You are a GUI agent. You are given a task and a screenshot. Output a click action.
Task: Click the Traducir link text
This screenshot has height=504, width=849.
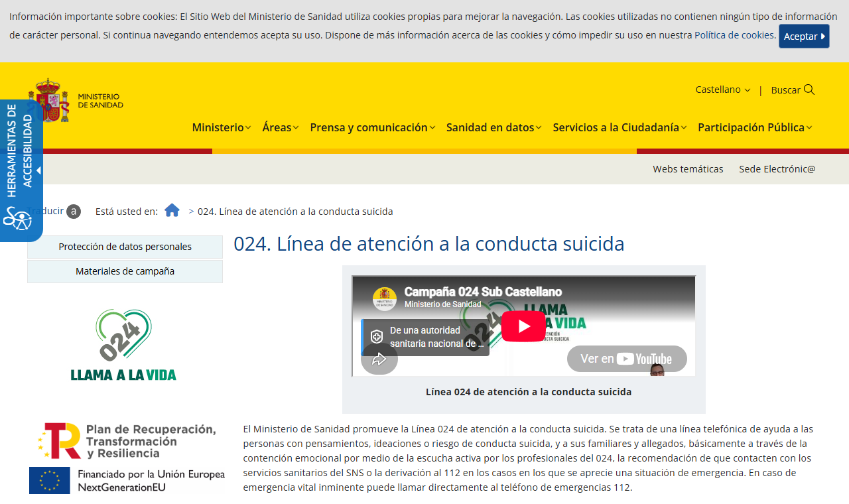[45, 211]
